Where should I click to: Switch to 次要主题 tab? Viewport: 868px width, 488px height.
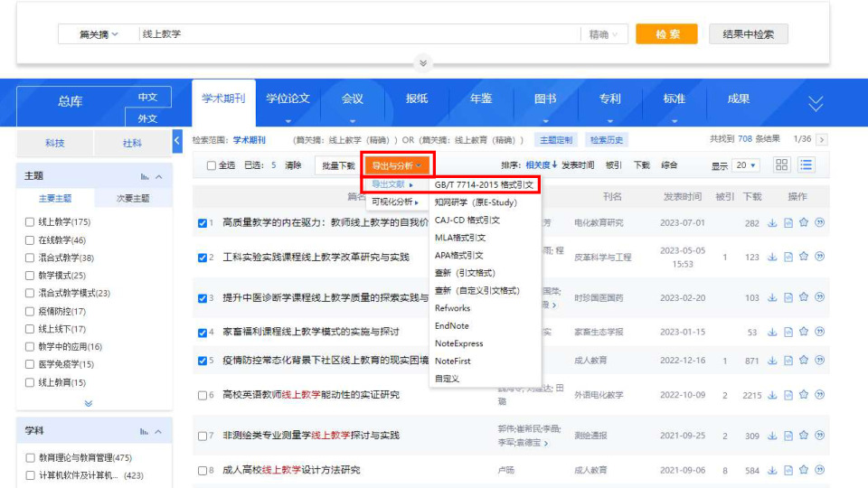pyautogui.click(x=133, y=198)
